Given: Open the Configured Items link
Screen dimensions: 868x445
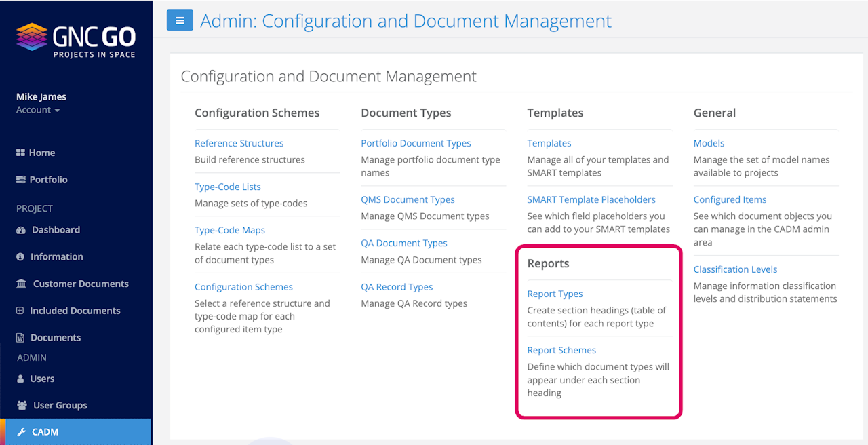Looking at the screenshot, I should click(x=730, y=199).
